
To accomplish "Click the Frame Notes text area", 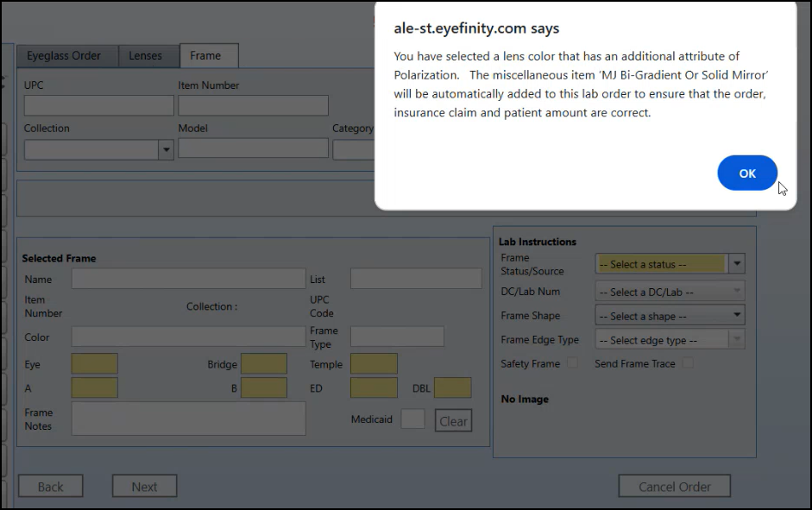I will 188,419.
